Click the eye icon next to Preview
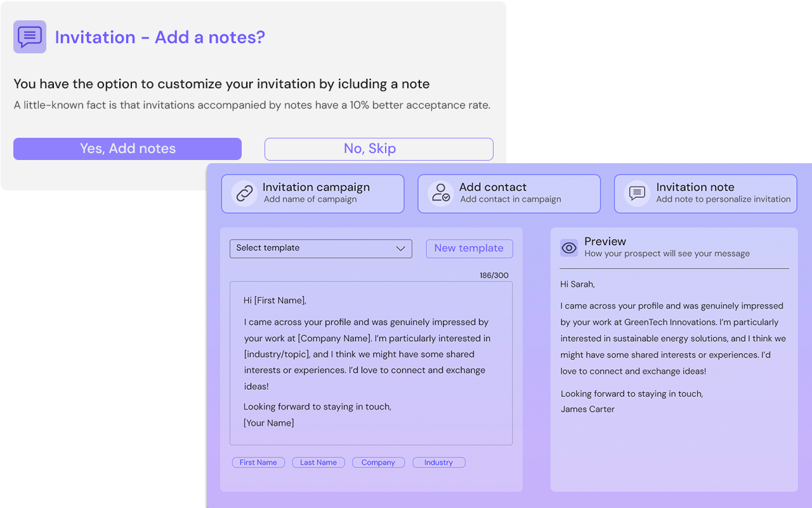 coord(569,248)
